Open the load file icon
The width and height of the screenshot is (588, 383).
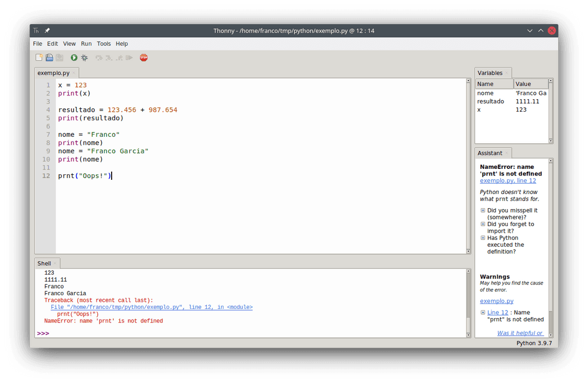[x=49, y=57]
